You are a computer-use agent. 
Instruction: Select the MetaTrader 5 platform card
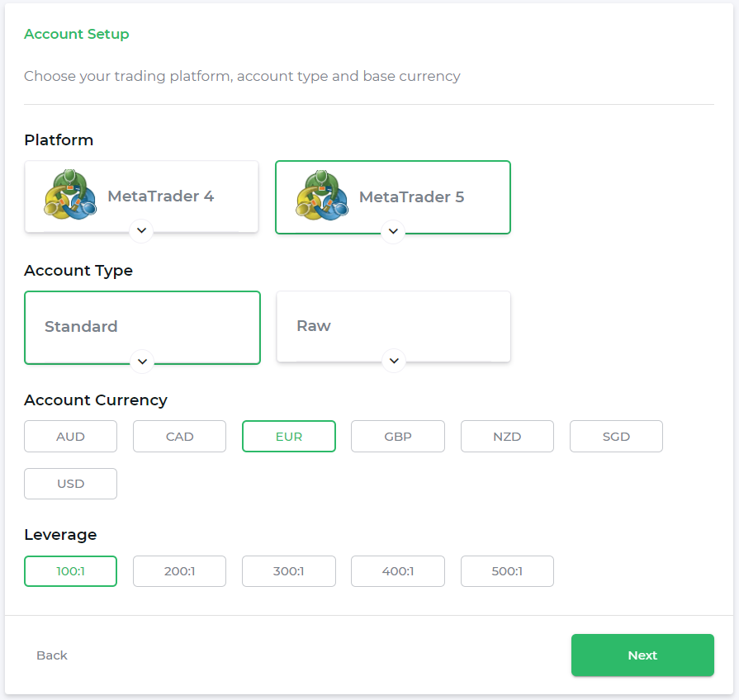coord(393,197)
